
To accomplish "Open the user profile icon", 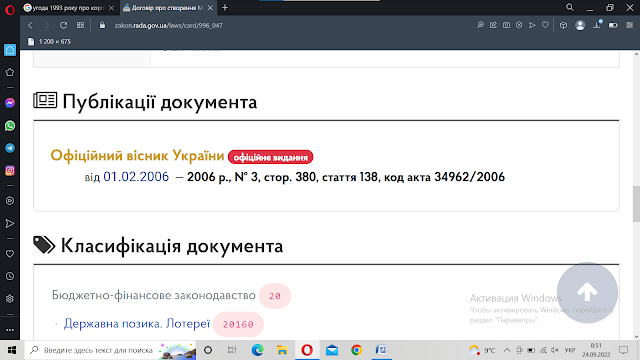I will click(x=580, y=25).
